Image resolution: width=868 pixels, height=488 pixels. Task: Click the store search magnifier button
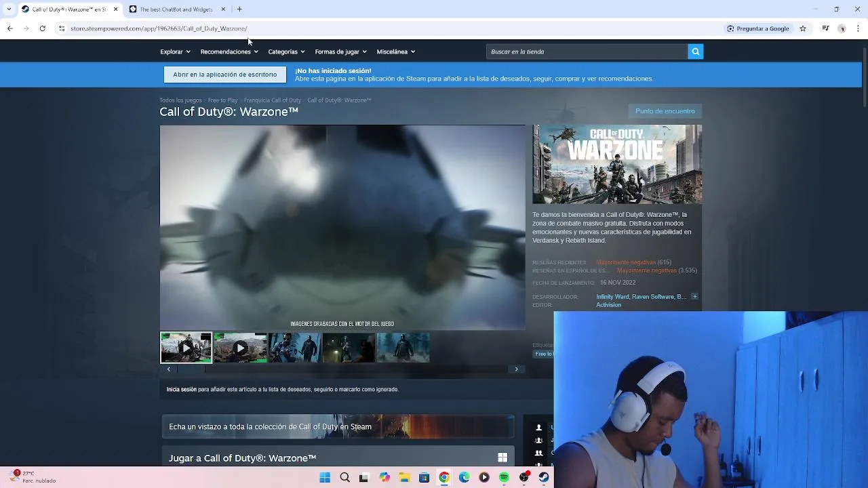(x=695, y=52)
